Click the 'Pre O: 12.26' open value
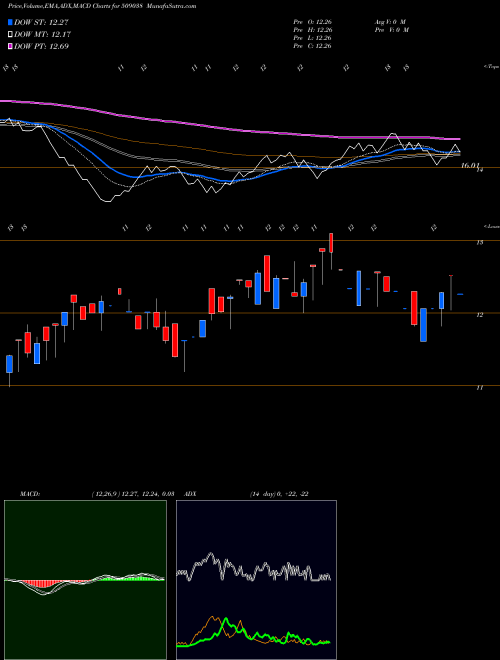Image resolution: width=500 pixels, height=660 pixels. 313,21
